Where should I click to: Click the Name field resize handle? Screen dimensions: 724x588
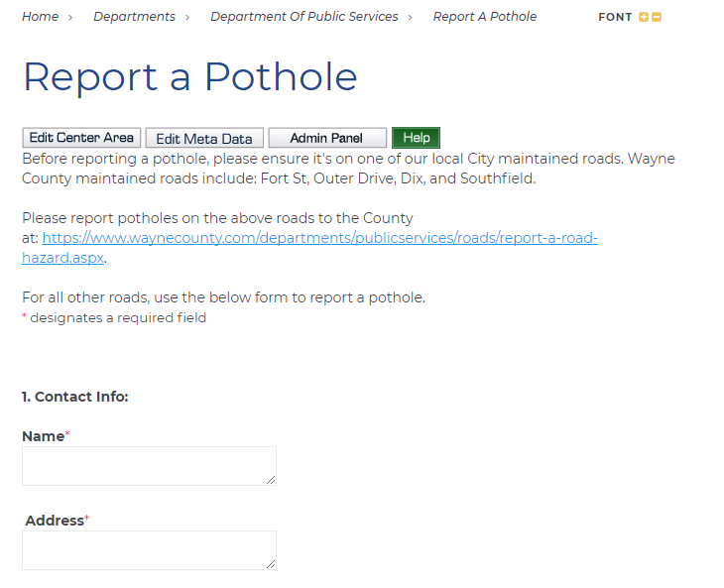pyautogui.click(x=270, y=479)
